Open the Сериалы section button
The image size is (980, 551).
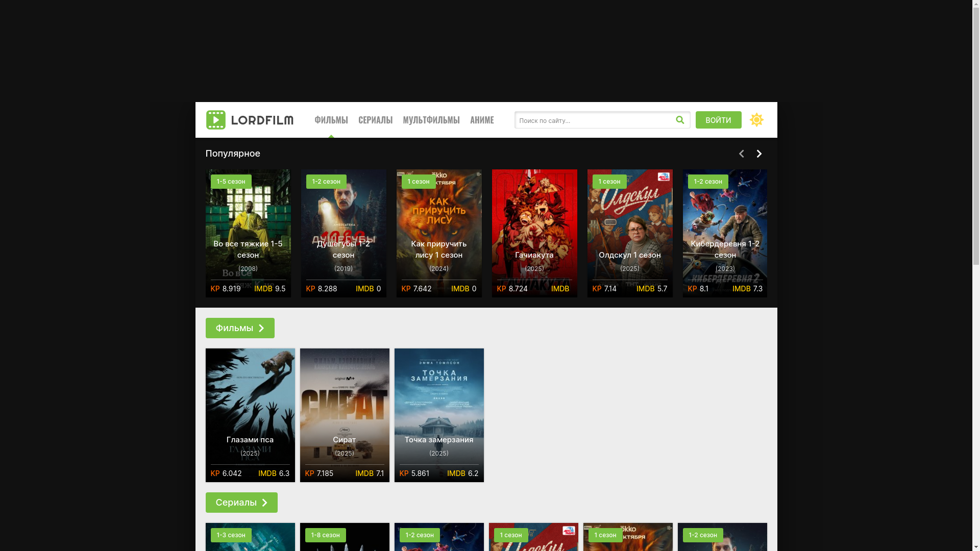(x=241, y=503)
